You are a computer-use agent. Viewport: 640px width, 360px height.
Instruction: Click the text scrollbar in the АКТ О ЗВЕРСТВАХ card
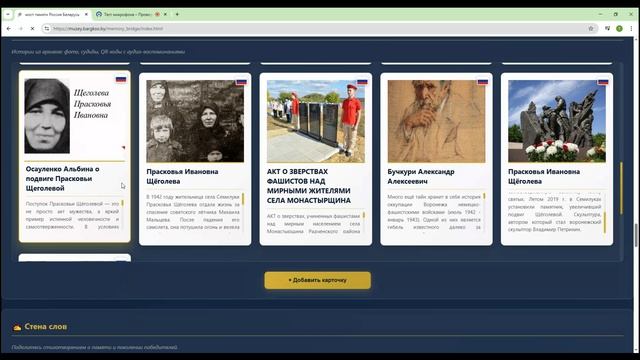point(364,215)
